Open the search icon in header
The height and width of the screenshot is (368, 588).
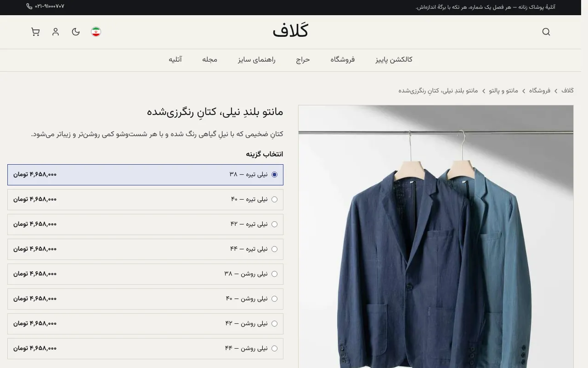tap(546, 32)
